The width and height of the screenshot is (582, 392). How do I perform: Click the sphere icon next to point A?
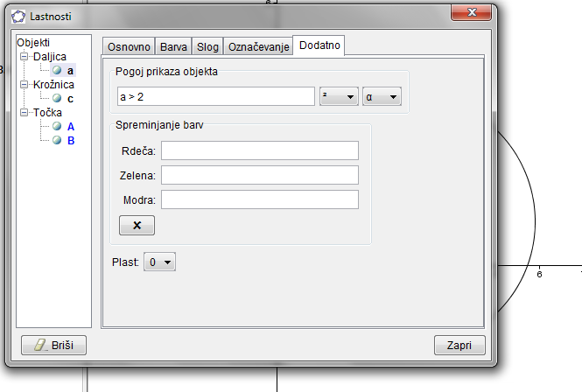[x=57, y=126]
